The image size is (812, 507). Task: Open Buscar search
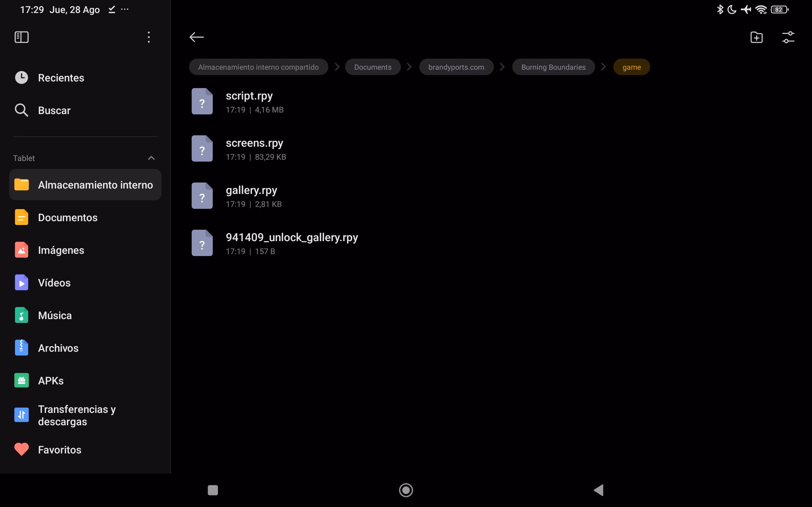54,110
